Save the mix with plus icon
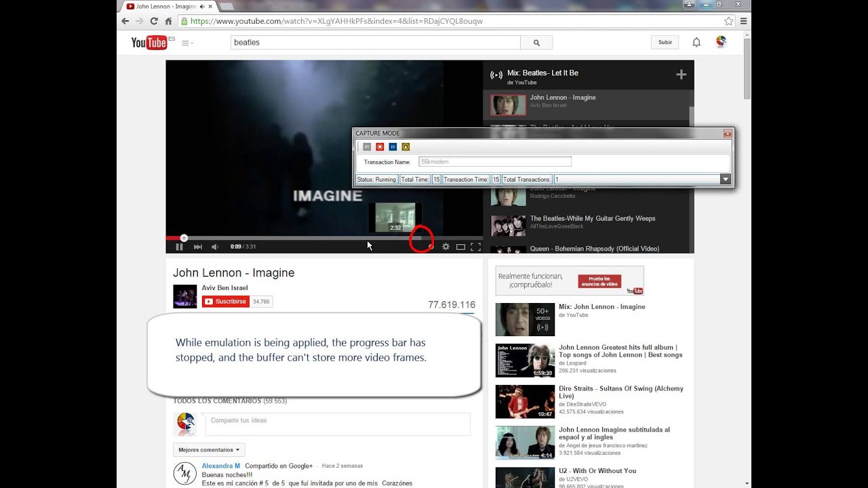 tap(682, 75)
